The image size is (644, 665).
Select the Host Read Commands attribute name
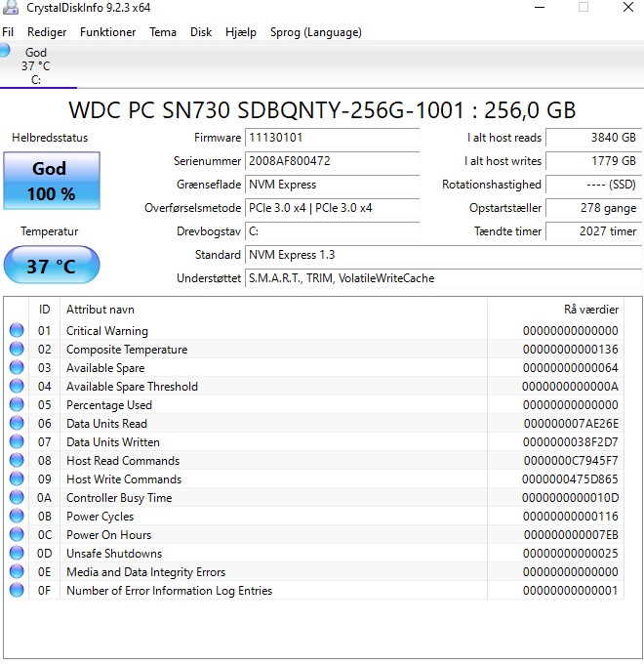click(123, 461)
